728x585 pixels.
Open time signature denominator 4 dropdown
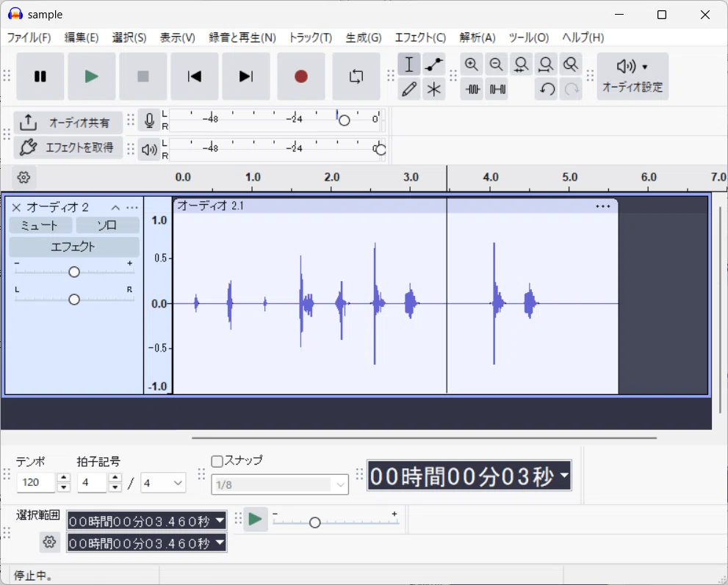163,483
